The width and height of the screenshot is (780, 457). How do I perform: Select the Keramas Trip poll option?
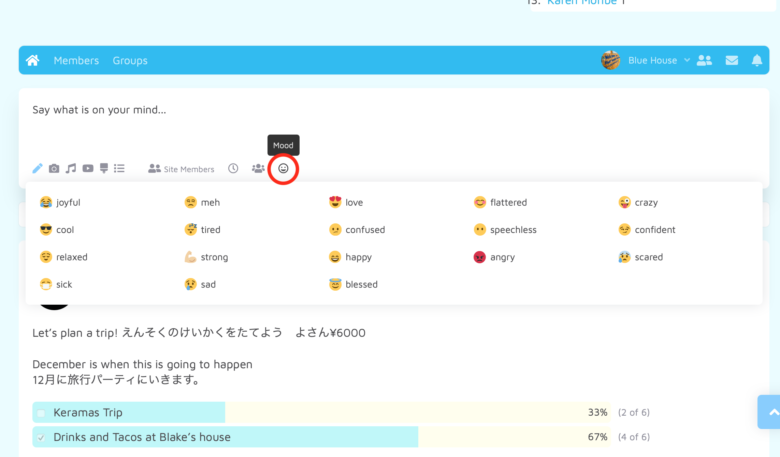tap(41, 413)
